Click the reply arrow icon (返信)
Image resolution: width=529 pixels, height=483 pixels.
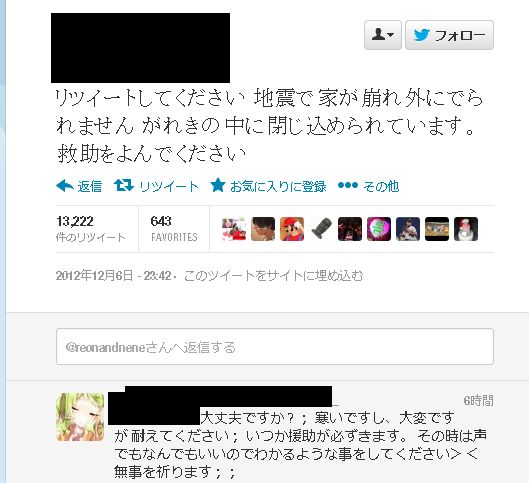[x=65, y=186]
